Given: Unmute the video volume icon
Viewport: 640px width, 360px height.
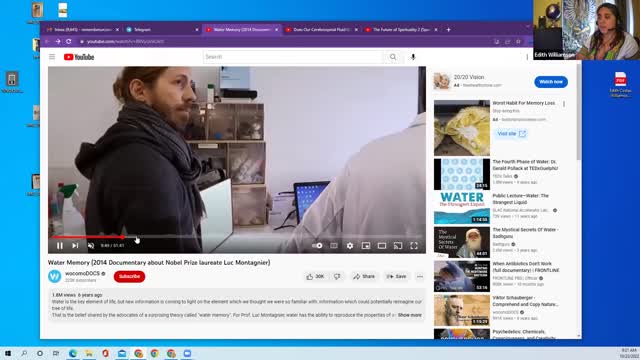Looking at the screenshot, I should [91, 246].
